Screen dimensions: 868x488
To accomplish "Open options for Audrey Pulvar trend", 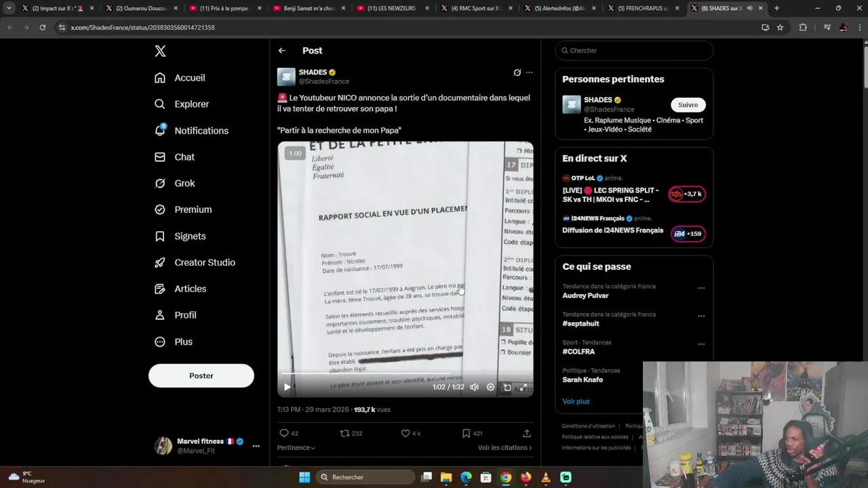I will click(x=701, y=288).
